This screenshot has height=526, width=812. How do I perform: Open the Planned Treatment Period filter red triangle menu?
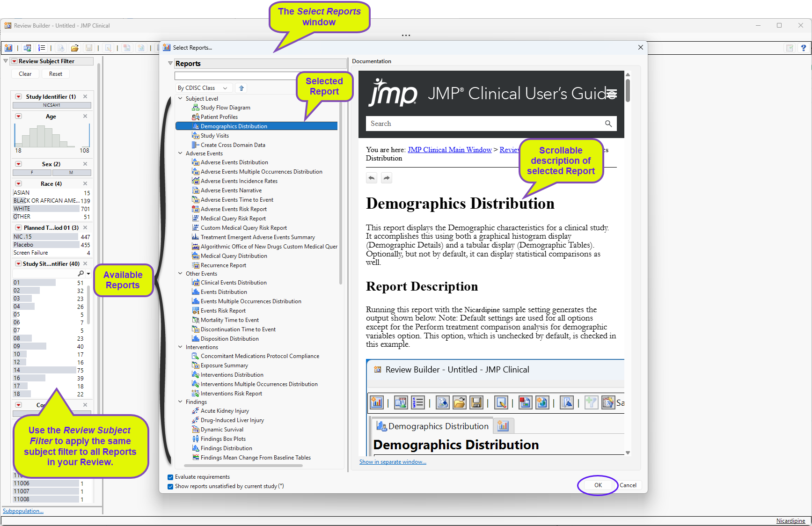pyautogui.click(x=18, y=228)
